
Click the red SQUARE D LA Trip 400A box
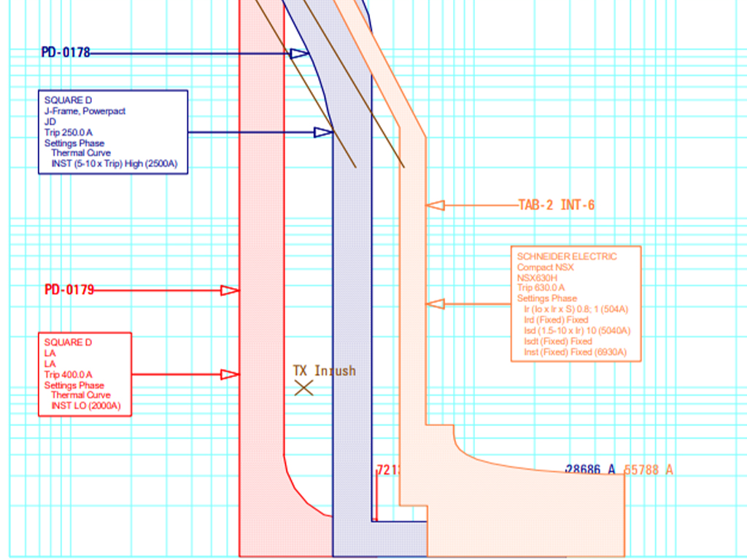[x=85, y=374]
